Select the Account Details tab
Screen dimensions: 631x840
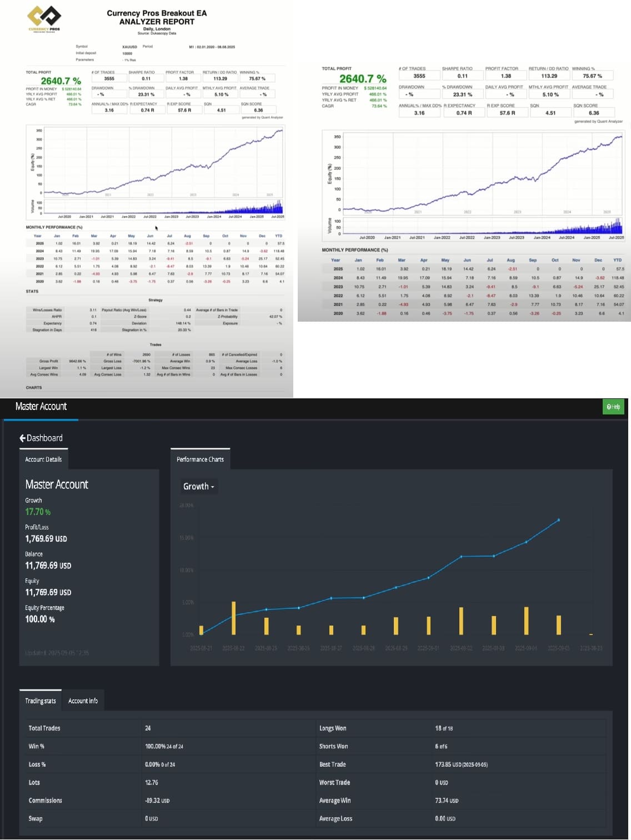point(43,459)
